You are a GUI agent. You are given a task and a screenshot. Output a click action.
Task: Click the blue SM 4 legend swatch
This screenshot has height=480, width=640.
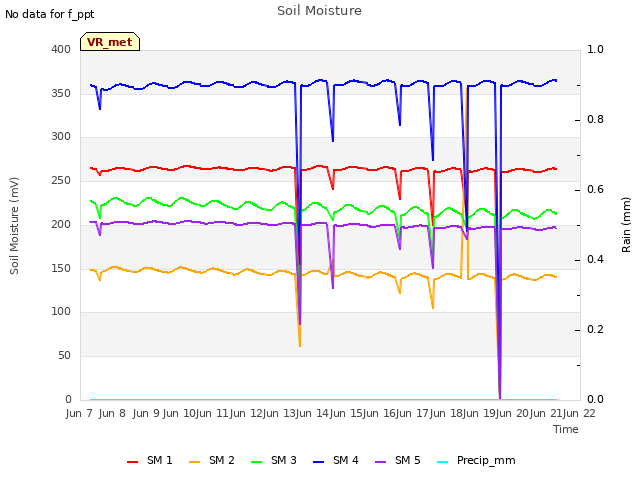[319, 462]
